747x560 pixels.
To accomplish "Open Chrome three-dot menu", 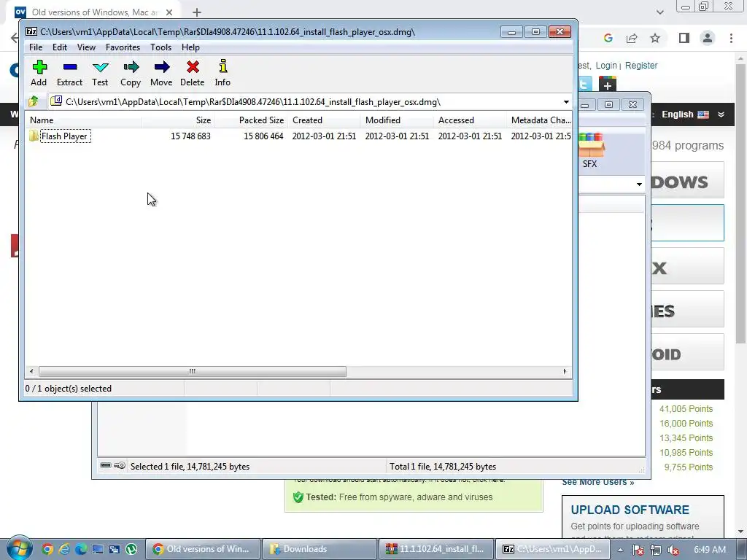I will 731,38.
